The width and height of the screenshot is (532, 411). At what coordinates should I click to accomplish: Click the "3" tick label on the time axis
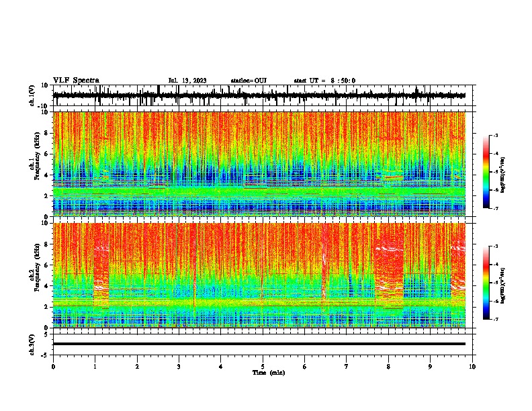click(x=179, y=367)
